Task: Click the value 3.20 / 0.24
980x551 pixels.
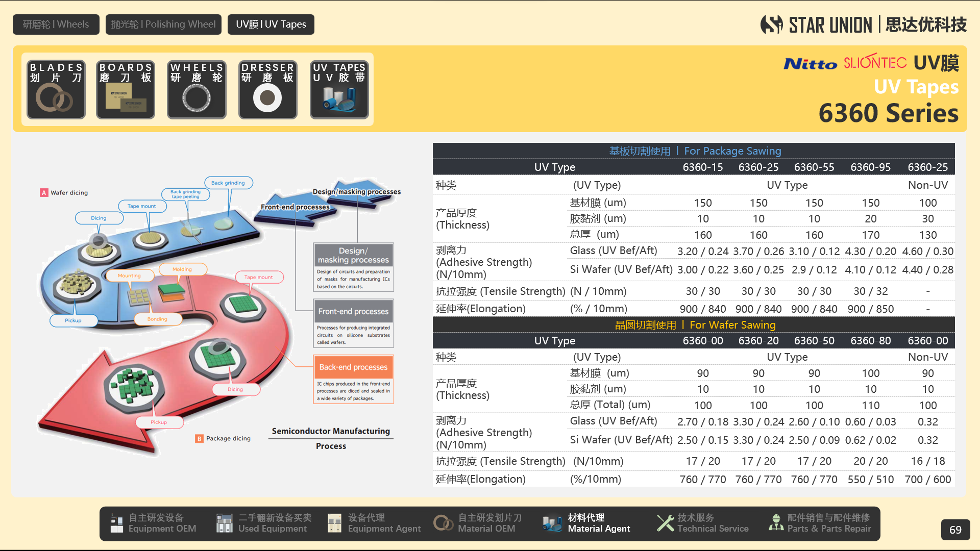Action: click(x=703, y=252)
